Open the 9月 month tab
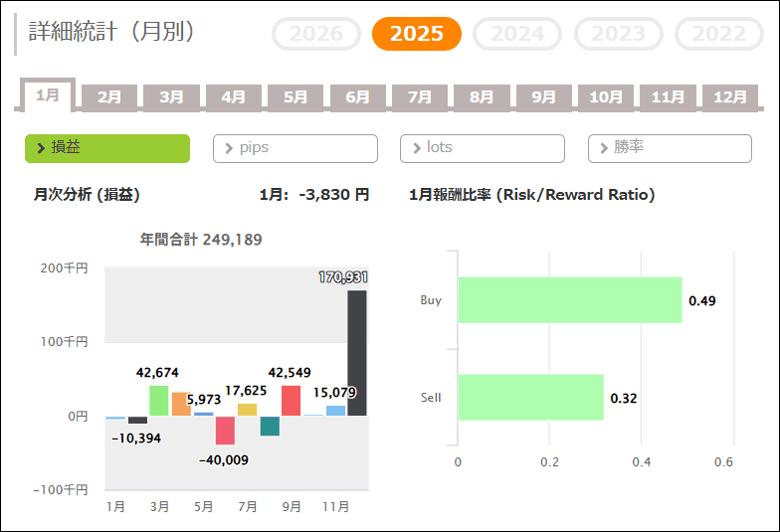The width and height of the screenshot is (780, 532). [x=544, y=97]
